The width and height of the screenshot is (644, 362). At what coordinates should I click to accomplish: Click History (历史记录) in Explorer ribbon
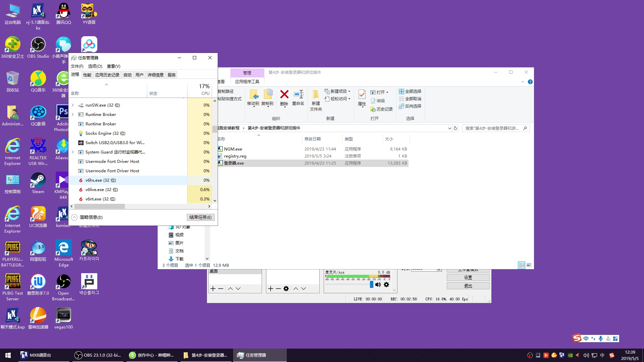(x=381, y=109)
